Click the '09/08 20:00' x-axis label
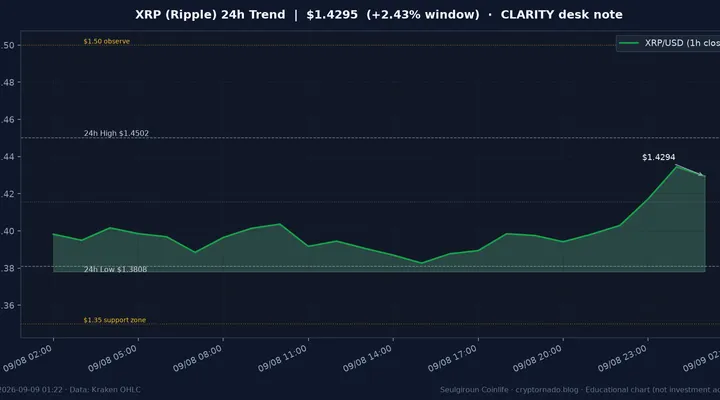 (537, 358)
